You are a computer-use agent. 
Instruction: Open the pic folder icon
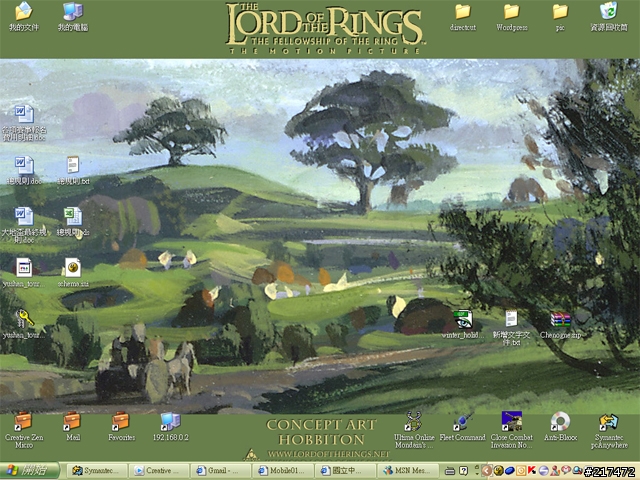point(560,16)
